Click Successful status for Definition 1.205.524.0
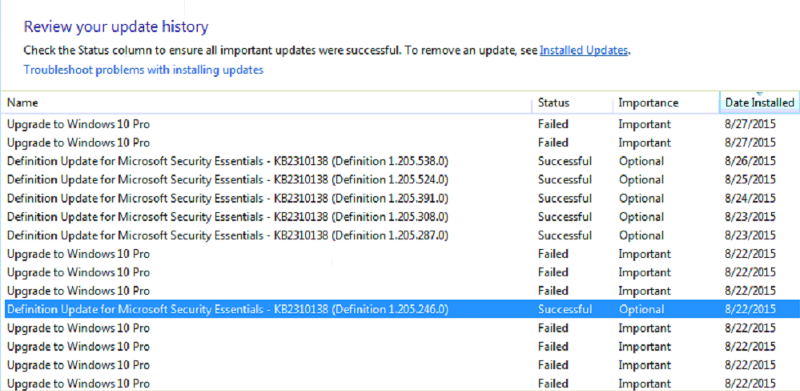This screenshot has width=800, height=391. point(565,180)
